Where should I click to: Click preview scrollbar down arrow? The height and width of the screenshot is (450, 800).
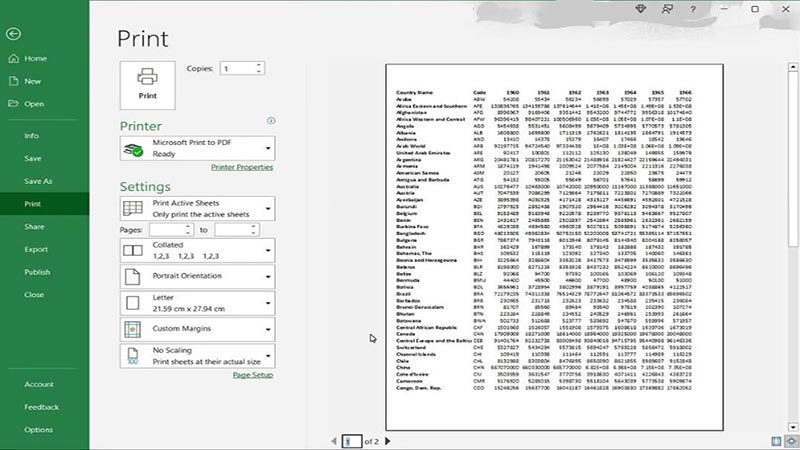[793, 427]
